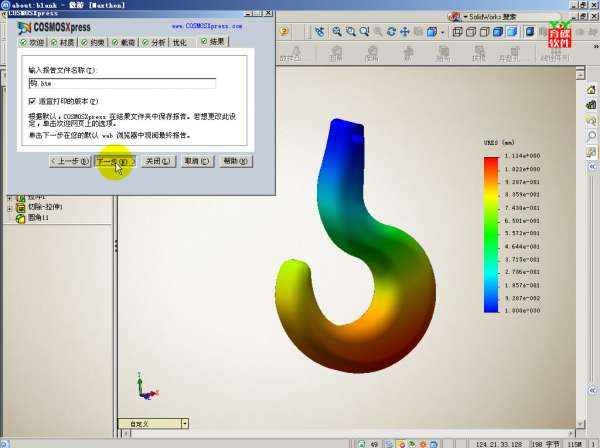Open the 分析 tab in COSMOSXpress

tap(152, 43)
